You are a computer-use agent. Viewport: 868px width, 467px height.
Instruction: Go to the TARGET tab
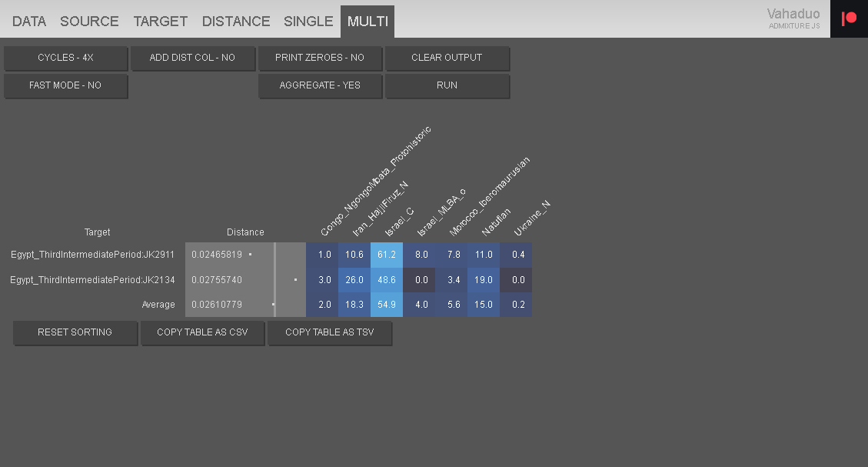[x=160, y=22]
